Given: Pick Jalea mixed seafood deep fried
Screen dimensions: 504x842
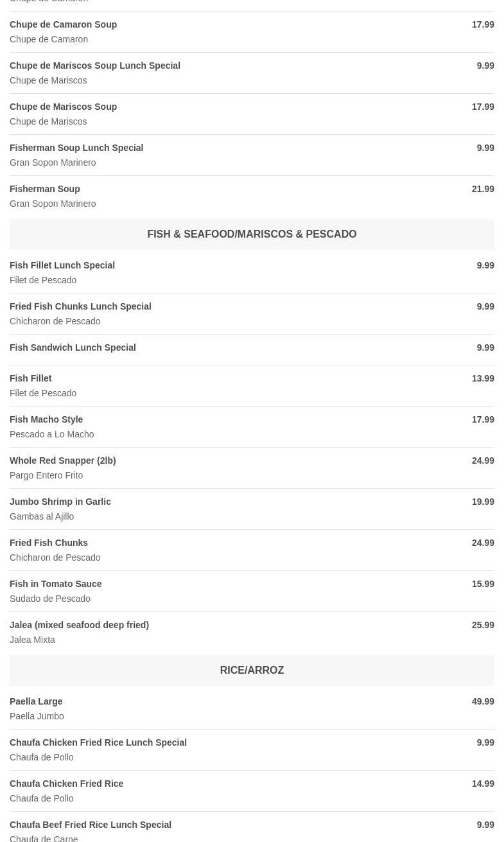Looking at the screenshot, I should click(x=79, y=625).
